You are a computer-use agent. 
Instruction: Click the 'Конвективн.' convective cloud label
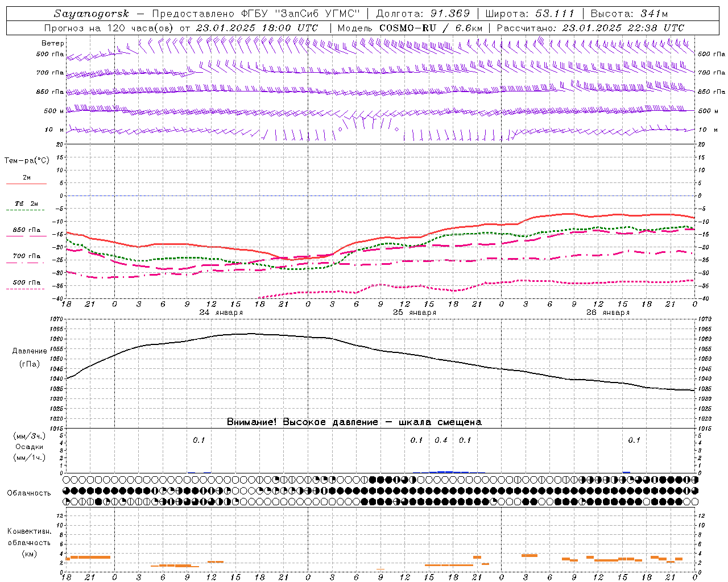click(29, 531)
